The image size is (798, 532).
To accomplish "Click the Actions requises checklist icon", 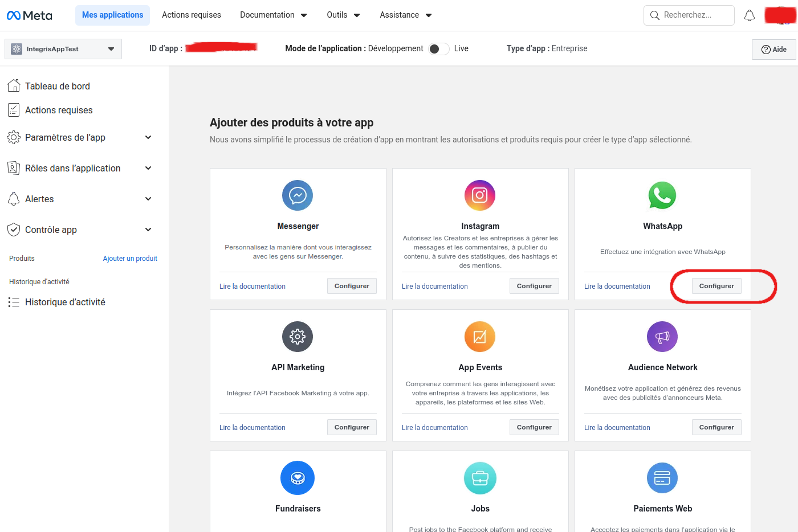I will point(14,110).
